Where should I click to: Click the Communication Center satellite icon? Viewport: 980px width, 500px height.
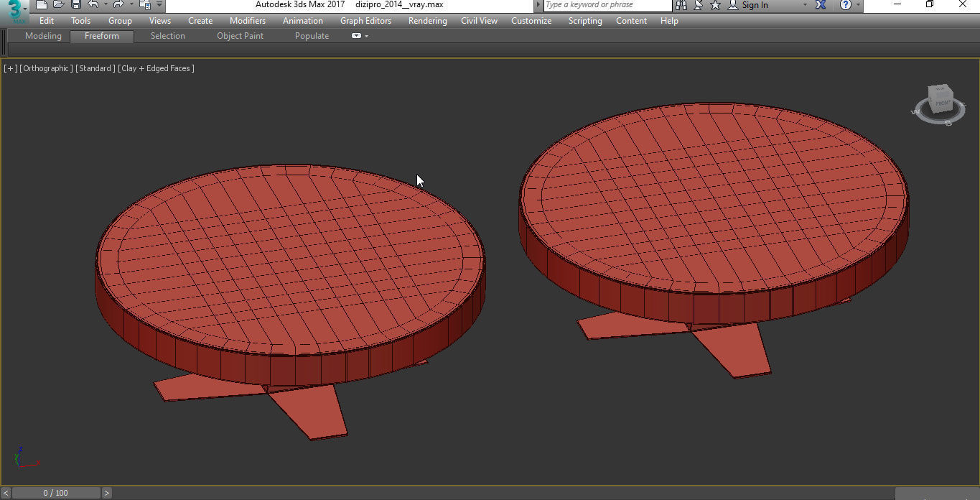point(699,5)
